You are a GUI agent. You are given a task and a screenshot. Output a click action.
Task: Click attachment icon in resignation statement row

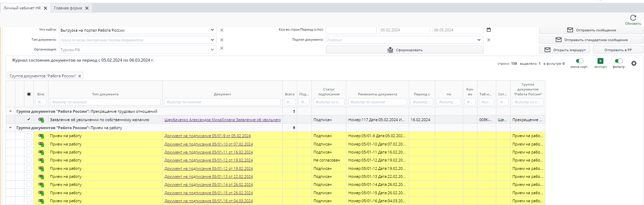point(41,120)
